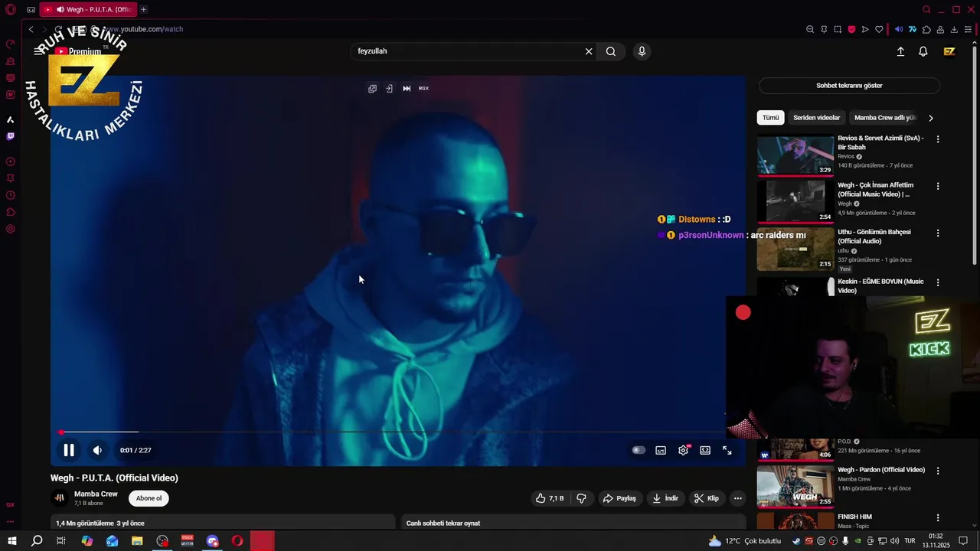Click the Opera icon in the taskbar
The image size is (980, 551).
pyautogui.click(x=237, y=541)
